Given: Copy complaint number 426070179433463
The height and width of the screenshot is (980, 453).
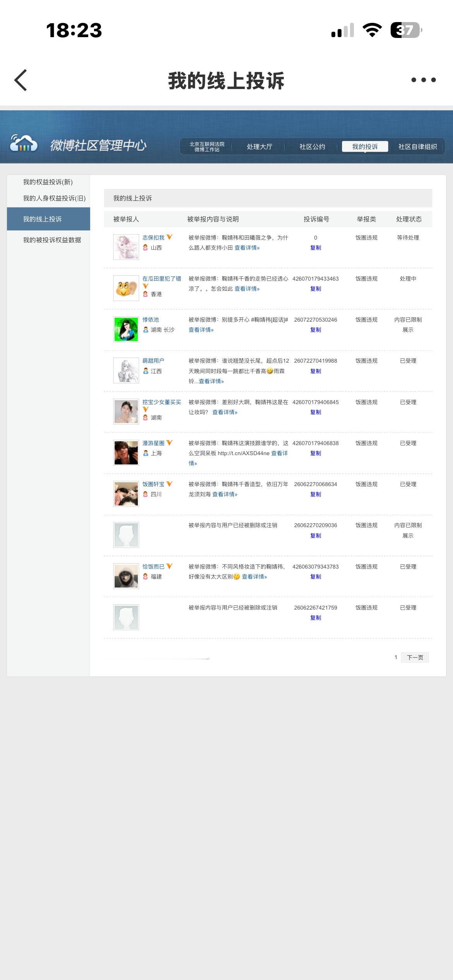Looking at the screenshot, I should [316, 289].
